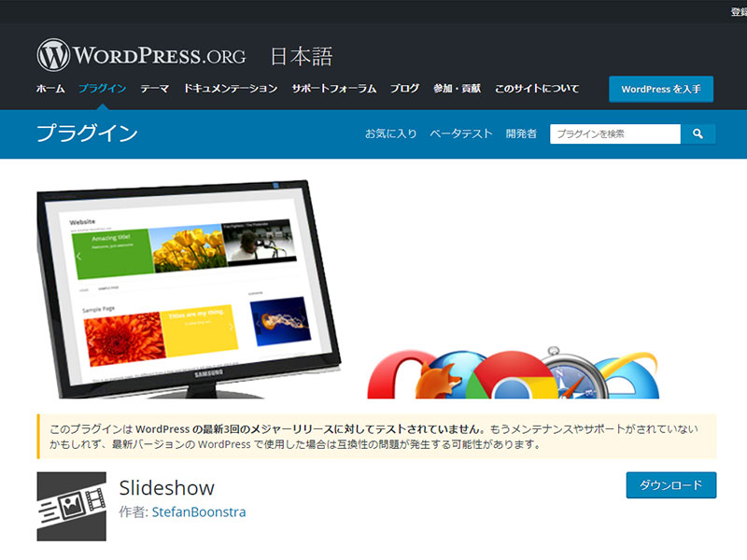The height and width of the screenshot is (560, 747).
Task: Select プラグイン in the navigation menu
Action: coord(103,89)
